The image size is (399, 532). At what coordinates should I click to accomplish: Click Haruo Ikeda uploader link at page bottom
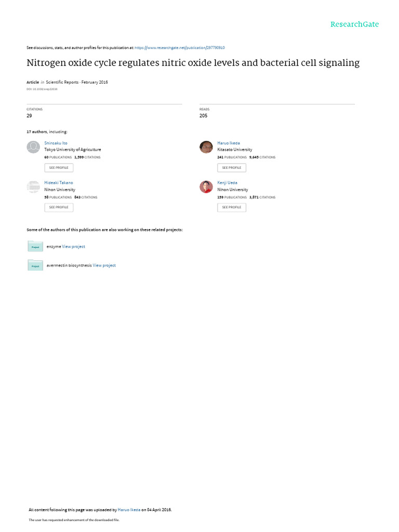coord(129,510)
